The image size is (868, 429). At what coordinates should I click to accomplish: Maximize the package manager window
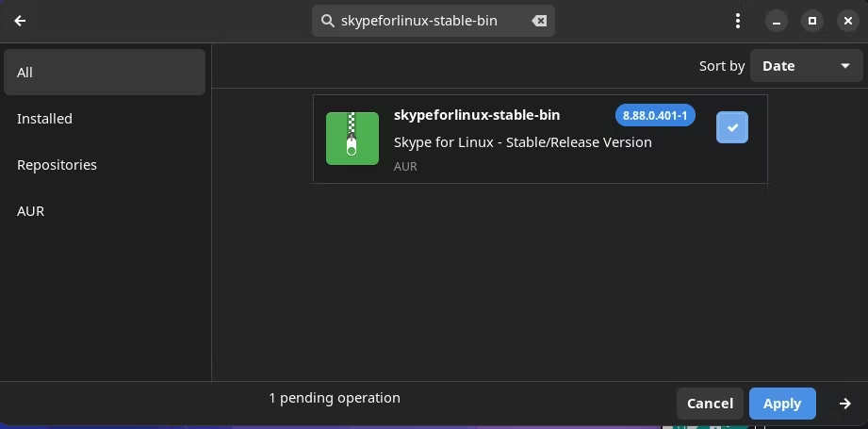[x=812, y=21]
